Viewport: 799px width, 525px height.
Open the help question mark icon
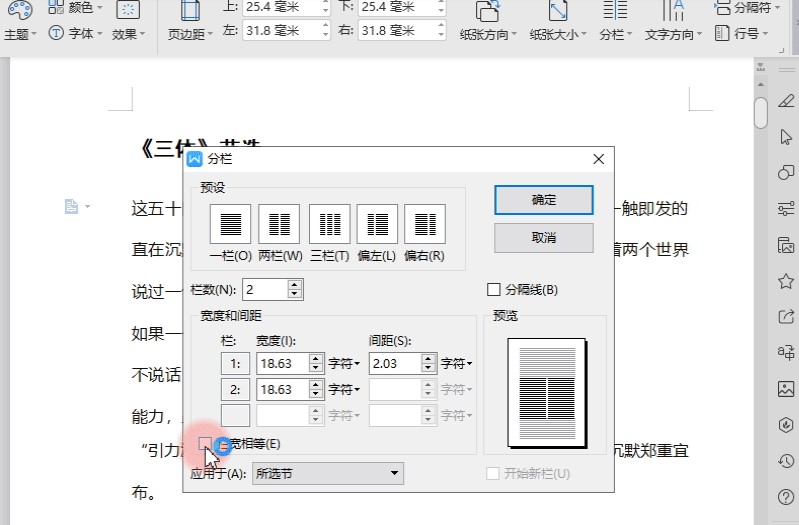click(786, 497)
